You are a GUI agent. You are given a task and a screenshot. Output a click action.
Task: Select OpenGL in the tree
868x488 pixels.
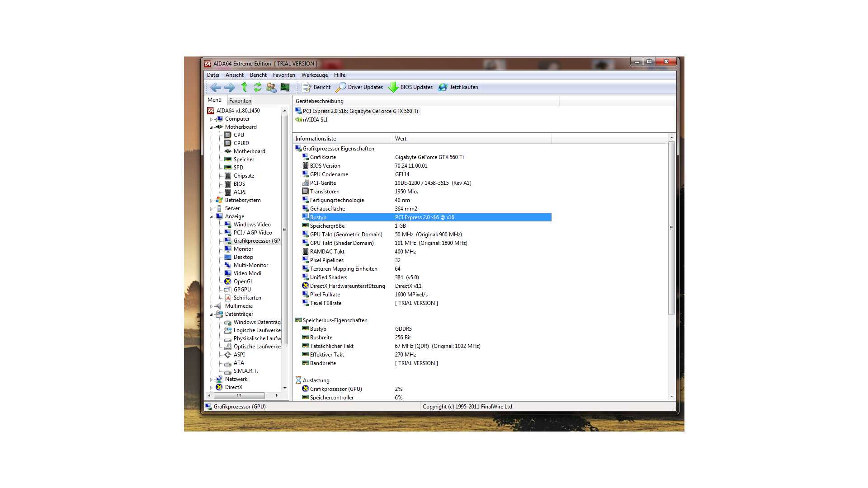point(243,282)
